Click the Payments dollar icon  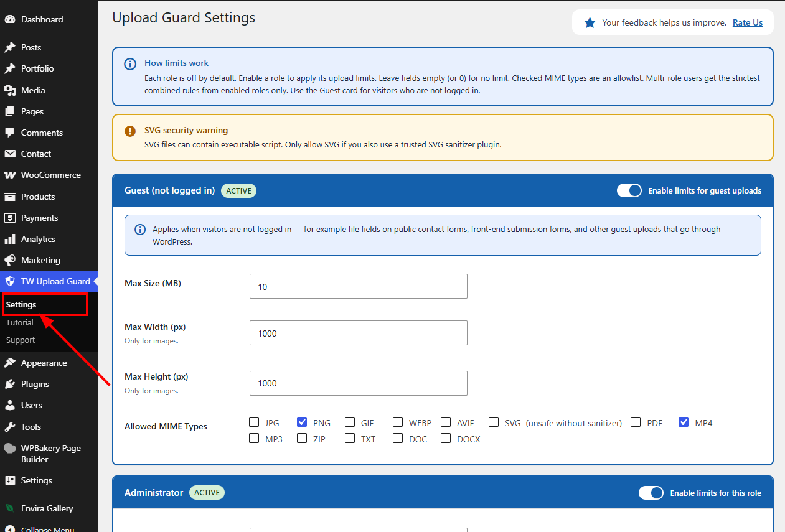point(10,218)
